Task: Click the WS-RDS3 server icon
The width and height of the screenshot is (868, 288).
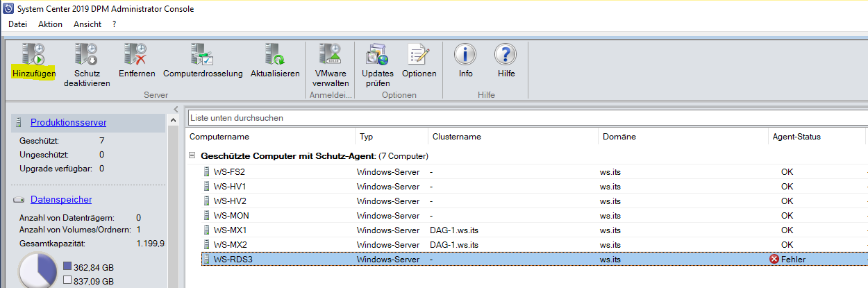Action: (x=206, y=259)
